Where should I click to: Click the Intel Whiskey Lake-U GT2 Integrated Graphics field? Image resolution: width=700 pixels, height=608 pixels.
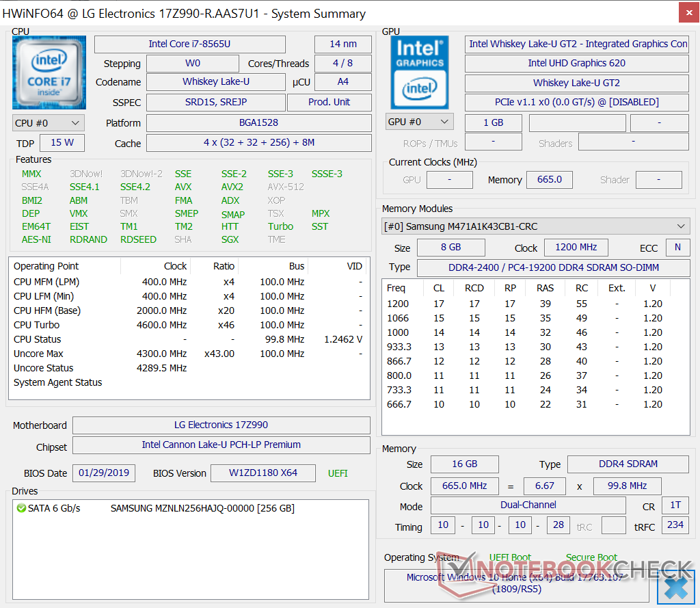point(577,44)
